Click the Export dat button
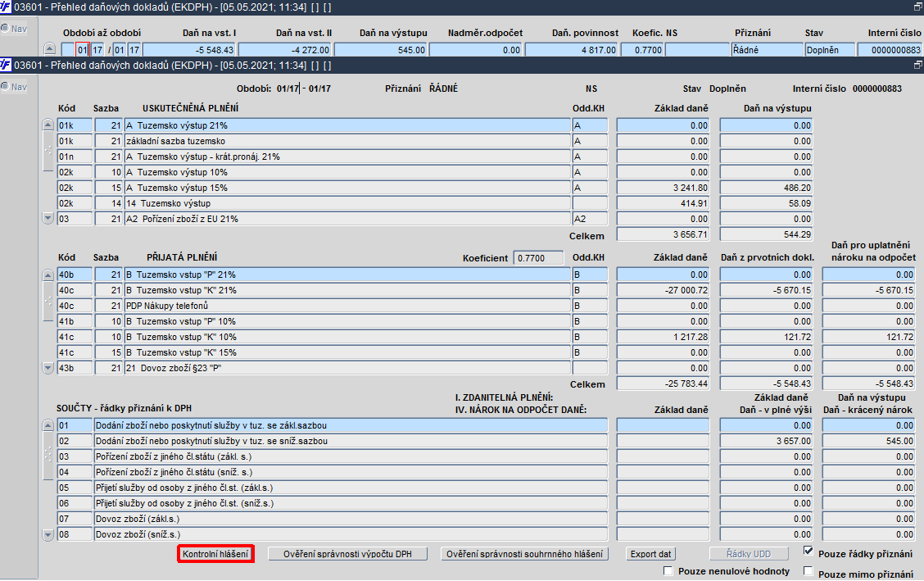 coord(650,554)
